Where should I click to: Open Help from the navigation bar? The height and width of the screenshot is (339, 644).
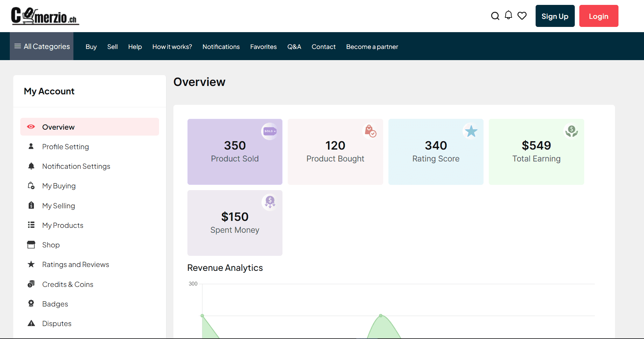click(135, 46)
